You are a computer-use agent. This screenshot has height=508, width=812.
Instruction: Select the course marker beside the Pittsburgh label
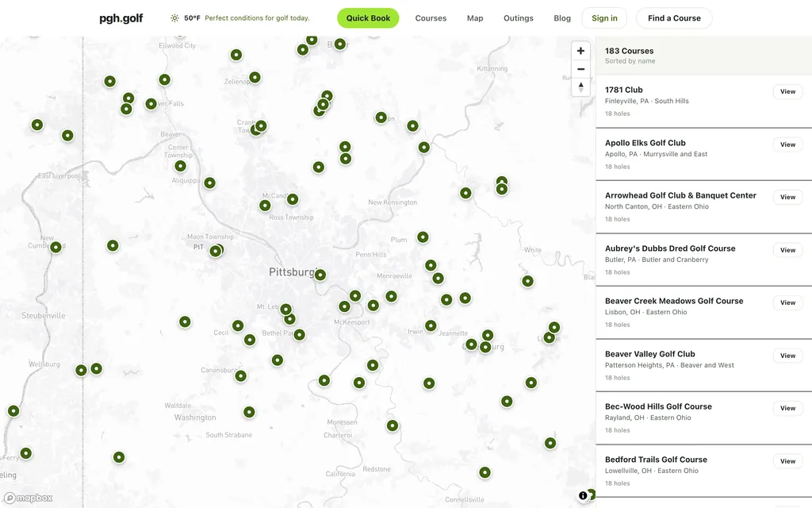(320, 275)
